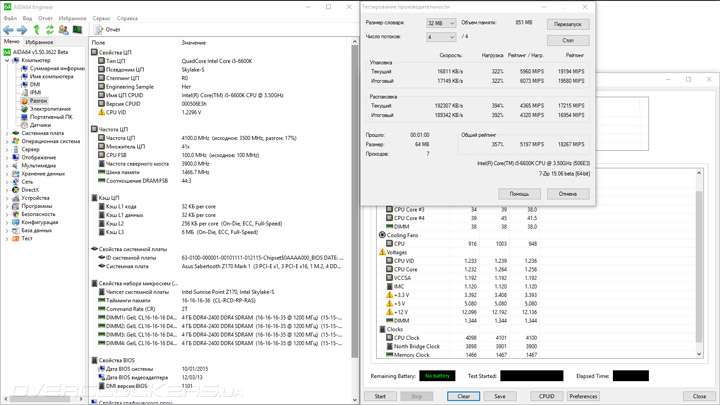Click the Back arrow in AIDA64 toolbar

coord(9,30)
